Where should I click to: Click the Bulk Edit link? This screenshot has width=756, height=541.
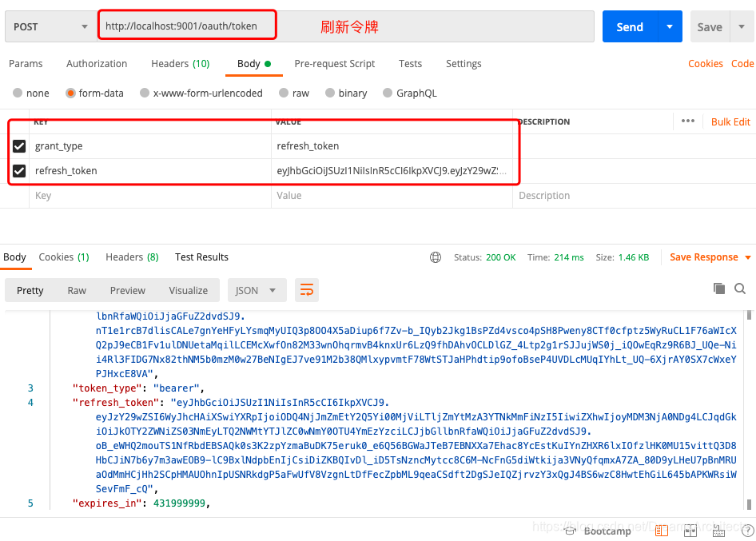click(730, 122)
